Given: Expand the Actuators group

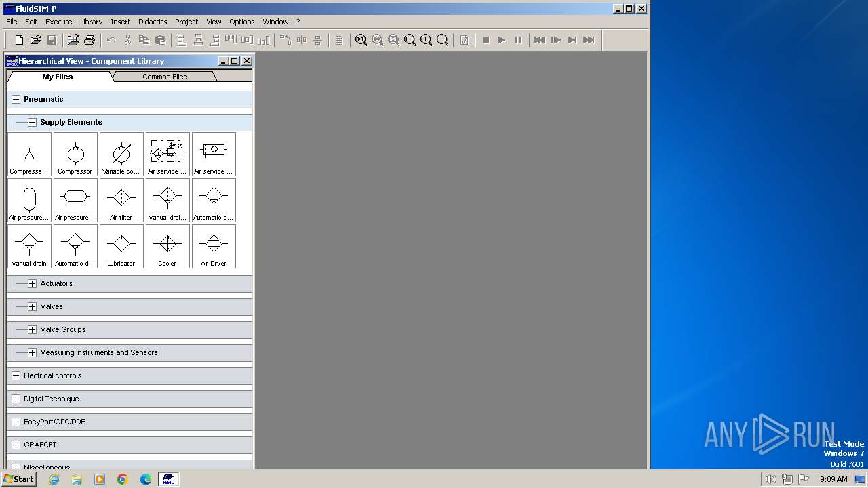Looking at the screenshot, I should pyautogui.click(x=32, y=283).
